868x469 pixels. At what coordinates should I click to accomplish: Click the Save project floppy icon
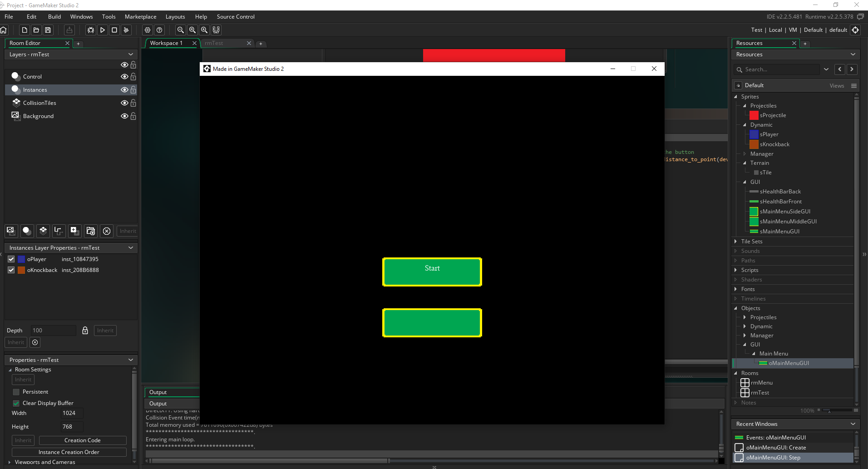click(x=48, y=30)
